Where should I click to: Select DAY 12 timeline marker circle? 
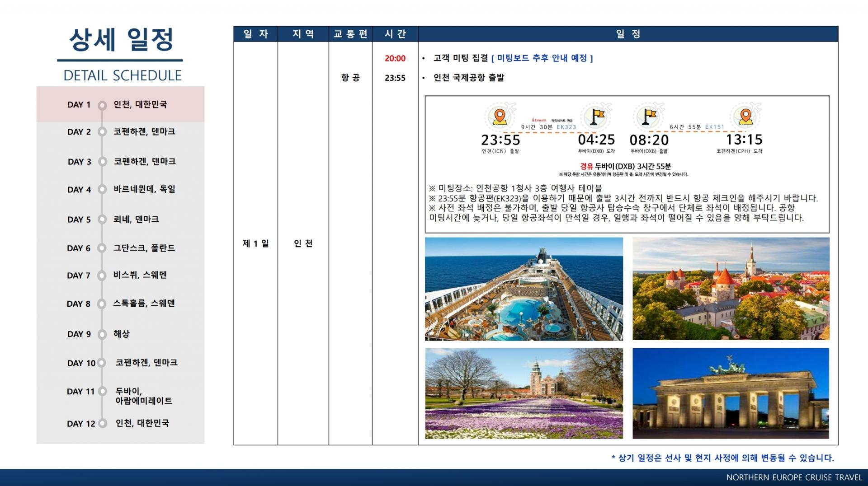coord(103,424)
